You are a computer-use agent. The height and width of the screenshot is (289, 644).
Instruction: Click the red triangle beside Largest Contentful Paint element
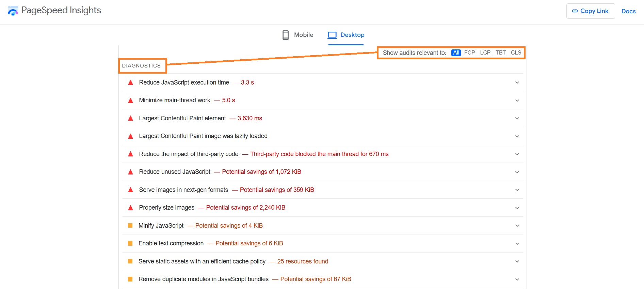tap(130, 118)
